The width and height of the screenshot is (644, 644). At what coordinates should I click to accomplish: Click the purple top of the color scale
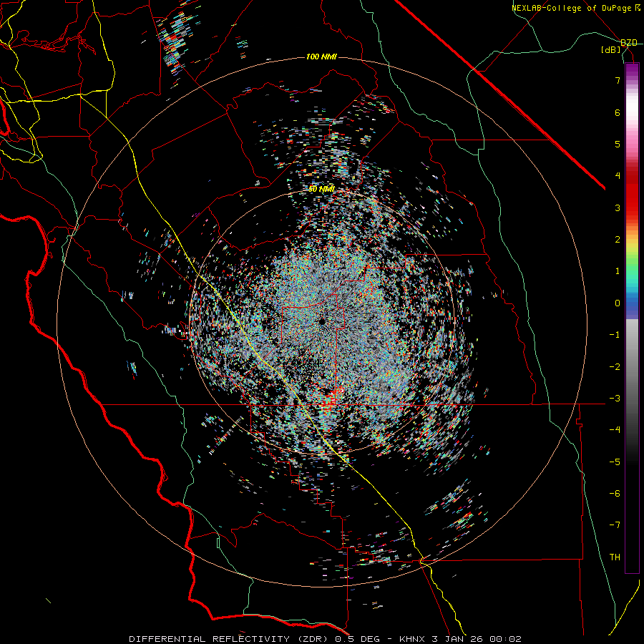tap(632, 69)
